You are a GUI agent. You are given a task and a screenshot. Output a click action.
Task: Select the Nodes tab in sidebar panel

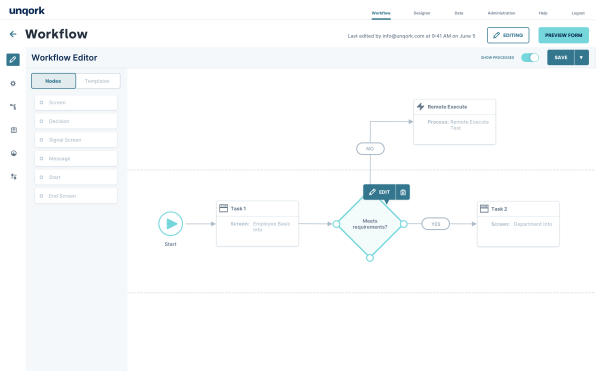pyautogui.click(x=53, y=81)
